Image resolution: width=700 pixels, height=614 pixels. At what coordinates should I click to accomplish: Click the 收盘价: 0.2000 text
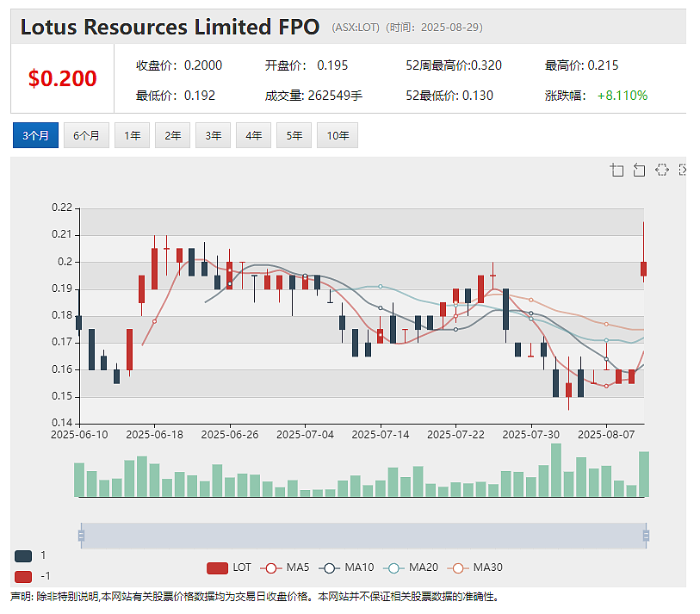pyautogui.click(x=179, y=65)
